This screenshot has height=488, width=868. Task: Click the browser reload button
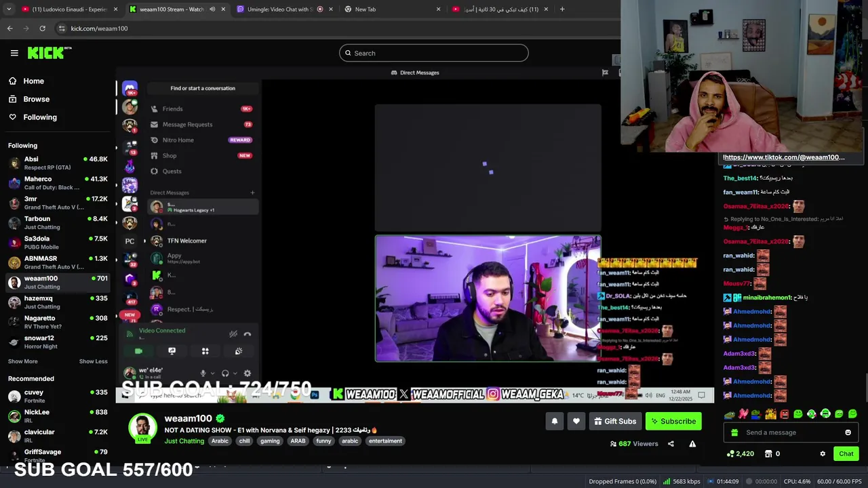42,28
